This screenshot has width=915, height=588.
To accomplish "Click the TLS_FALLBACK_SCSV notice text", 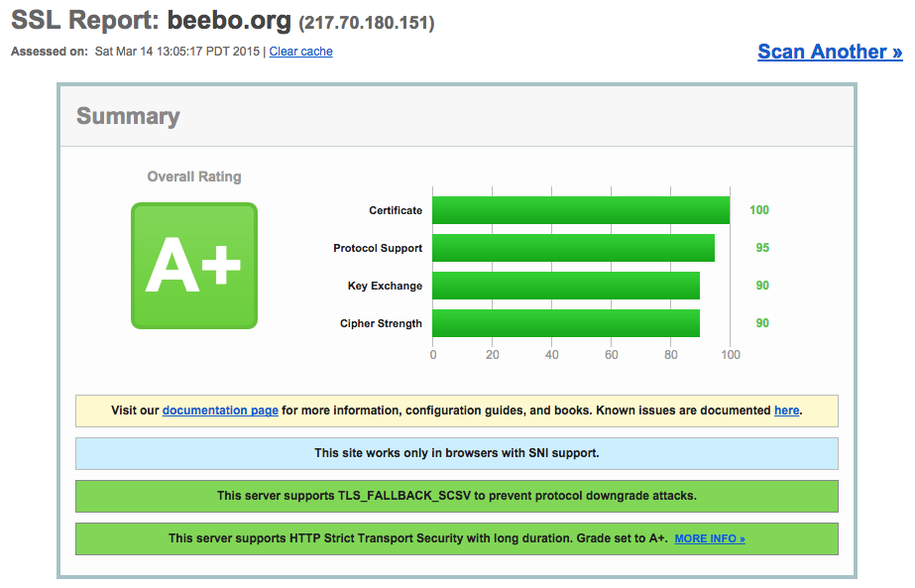I will pos(457,496).
